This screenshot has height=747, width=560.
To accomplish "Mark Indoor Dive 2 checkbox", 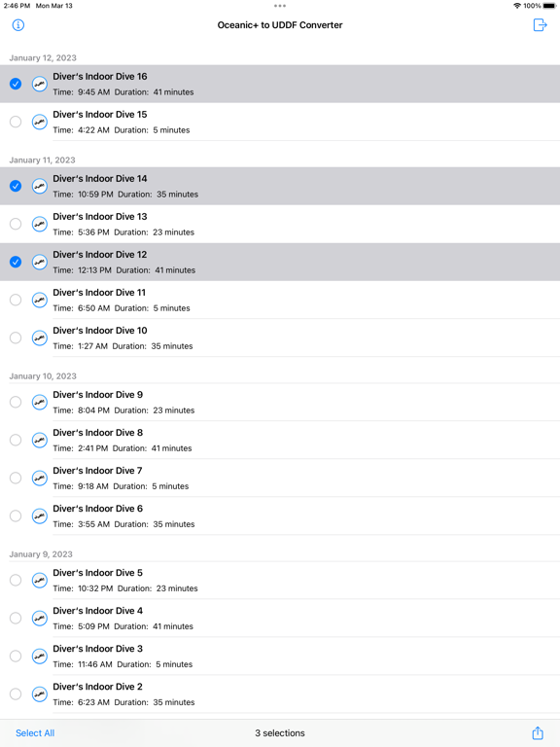I will (16, 694).
